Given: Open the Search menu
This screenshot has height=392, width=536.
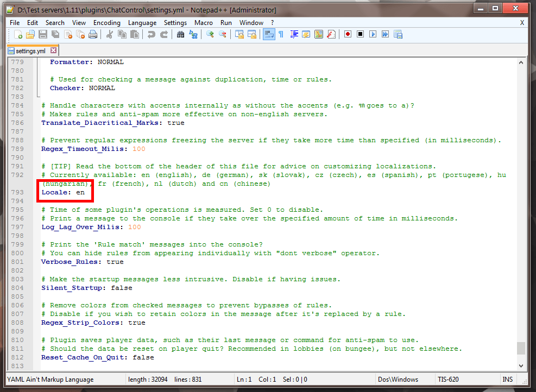Looking at the screenshot, I should [x=55, y=23].
